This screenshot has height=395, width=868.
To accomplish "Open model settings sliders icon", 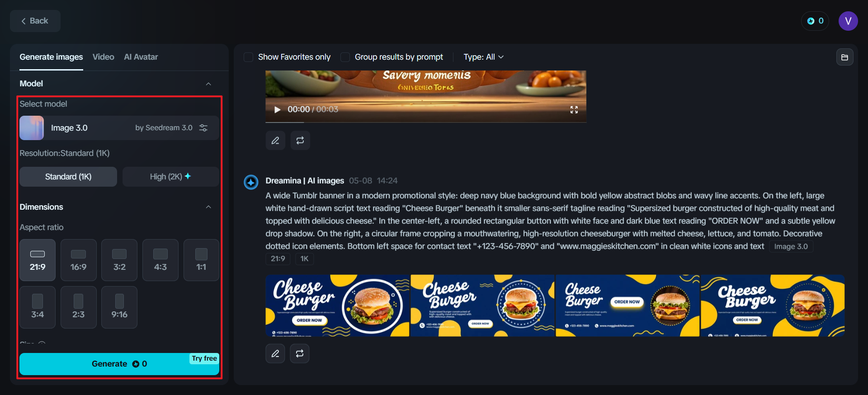I will point(203,128).
